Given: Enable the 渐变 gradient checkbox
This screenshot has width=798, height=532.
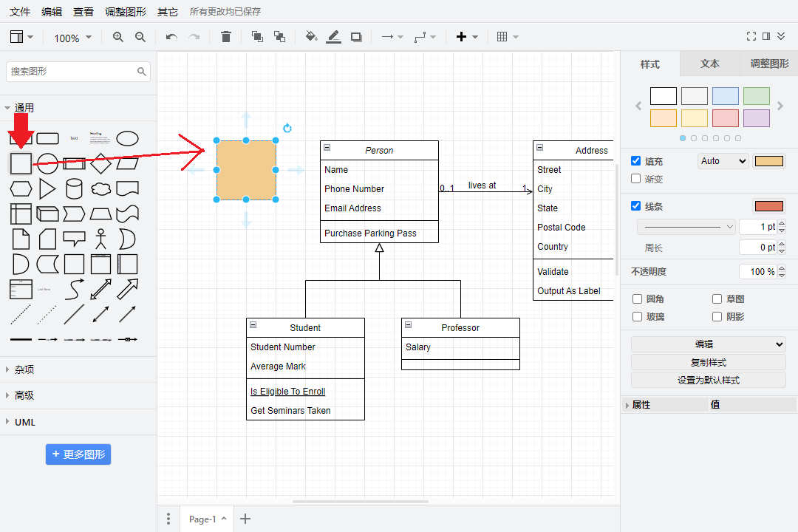Looking at the screenshot, I should pyautogui.click(x=636, y=179).
